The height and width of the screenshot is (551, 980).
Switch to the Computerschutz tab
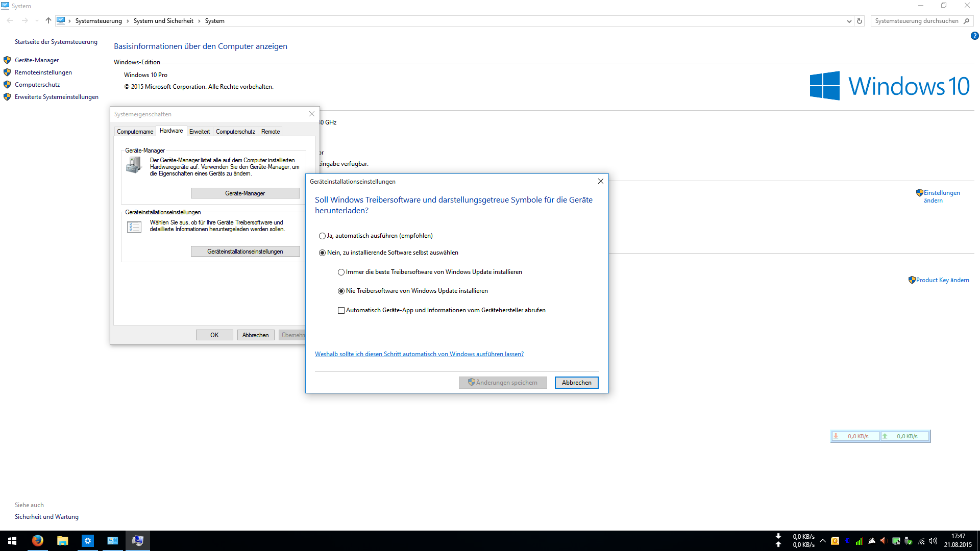pos(235,132)
